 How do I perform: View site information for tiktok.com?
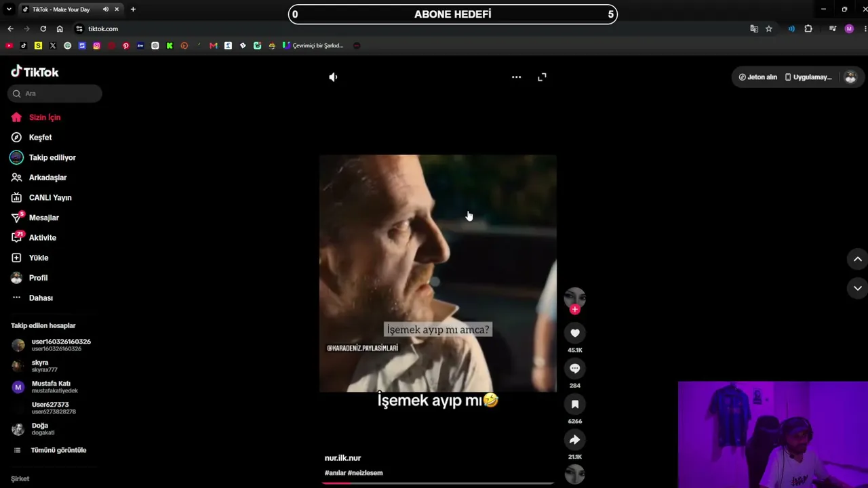[x=79, y=28]
